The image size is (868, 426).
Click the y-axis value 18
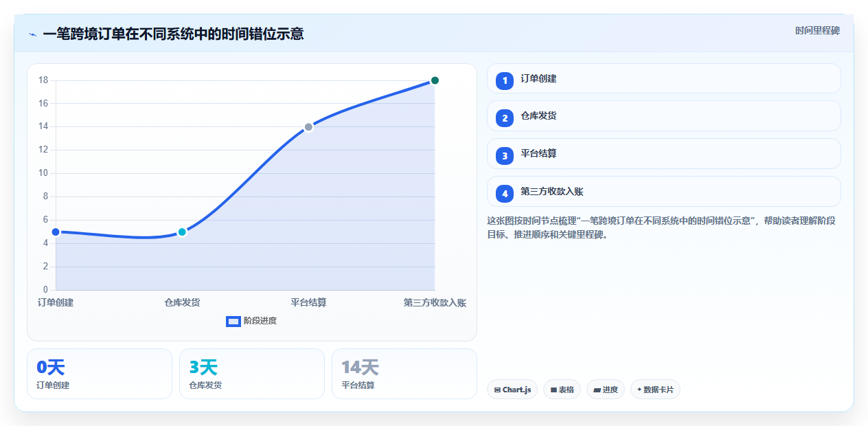pos(43,80)
